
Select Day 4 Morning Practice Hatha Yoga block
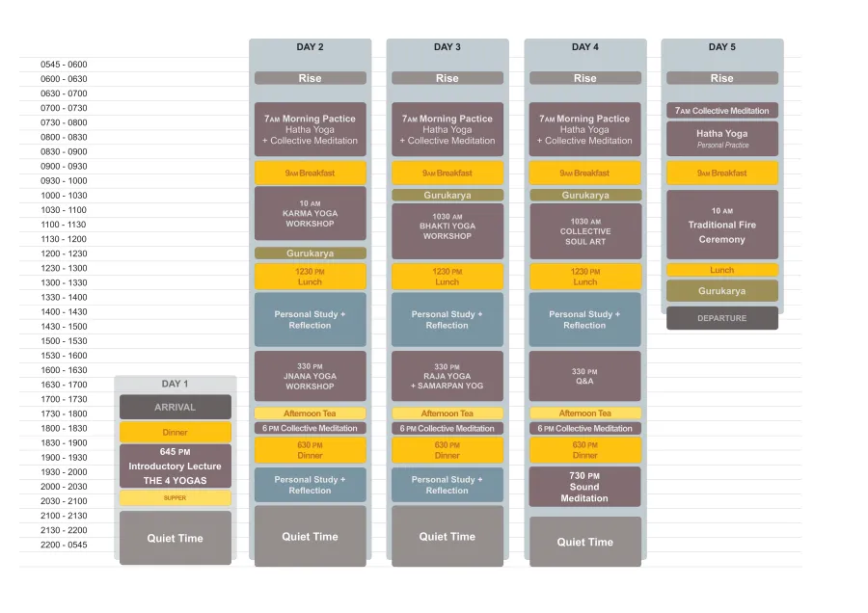coord(585,129)
